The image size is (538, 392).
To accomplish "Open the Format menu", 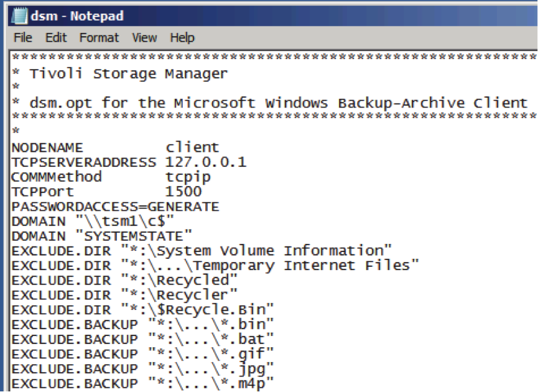I will (99, 37).
